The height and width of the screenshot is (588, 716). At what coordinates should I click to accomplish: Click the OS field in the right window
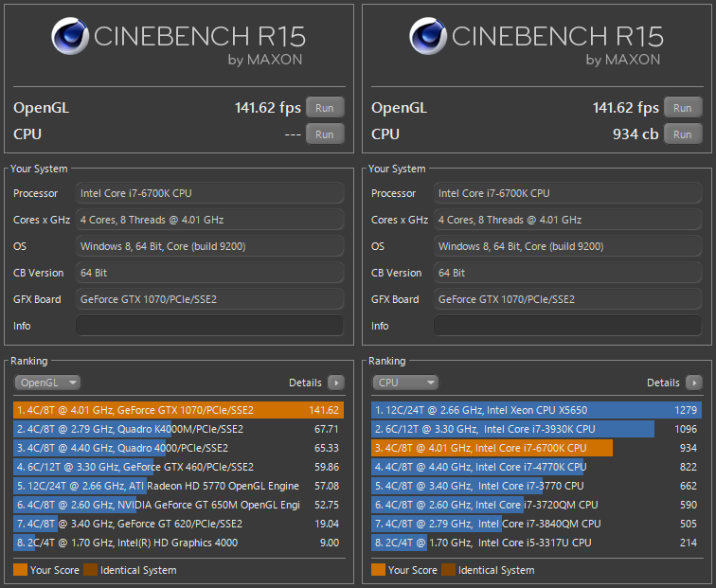pos(567,246)
